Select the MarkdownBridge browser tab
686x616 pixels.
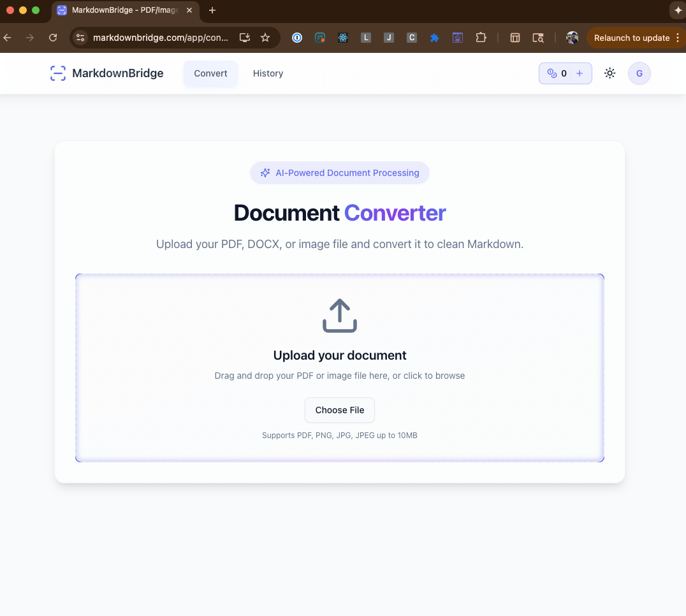point(125,10)
